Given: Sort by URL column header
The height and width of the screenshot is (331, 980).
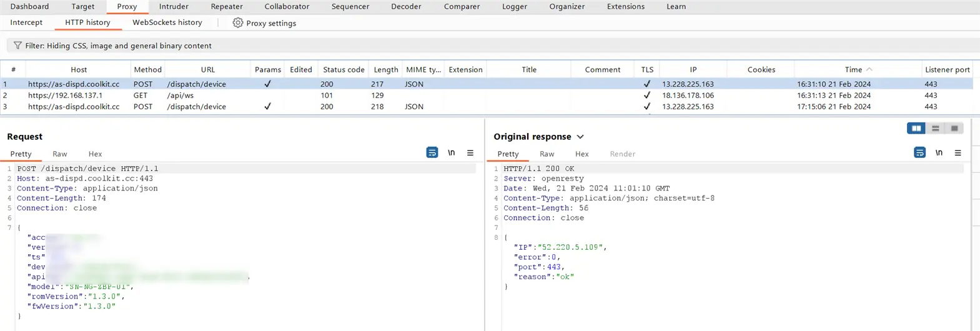Looking at the screenshot, I should 207,69.
